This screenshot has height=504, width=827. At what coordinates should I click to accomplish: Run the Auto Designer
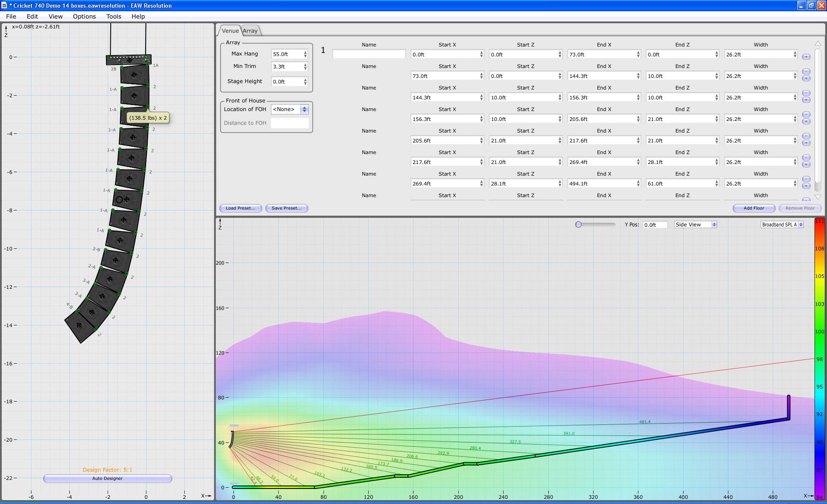pos(107,479)
